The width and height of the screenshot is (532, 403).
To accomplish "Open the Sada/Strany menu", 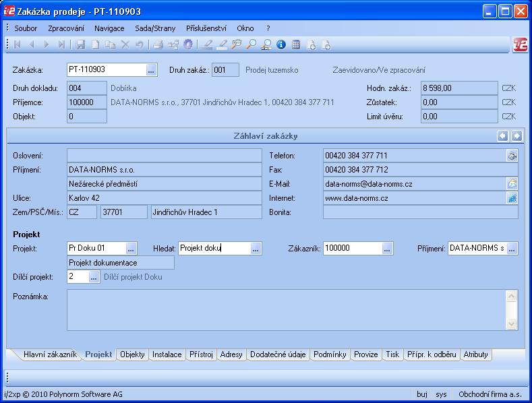I will [155, 28].
